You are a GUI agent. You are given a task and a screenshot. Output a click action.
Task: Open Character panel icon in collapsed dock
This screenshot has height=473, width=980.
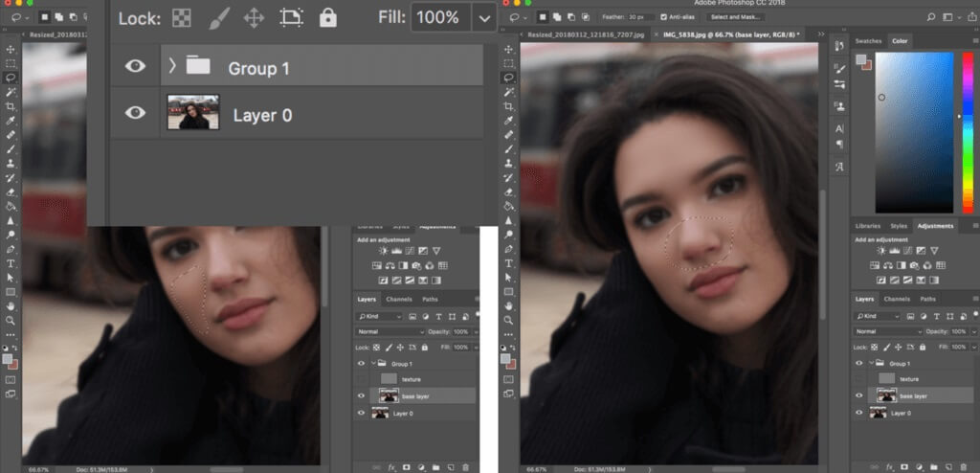point(839,129)
